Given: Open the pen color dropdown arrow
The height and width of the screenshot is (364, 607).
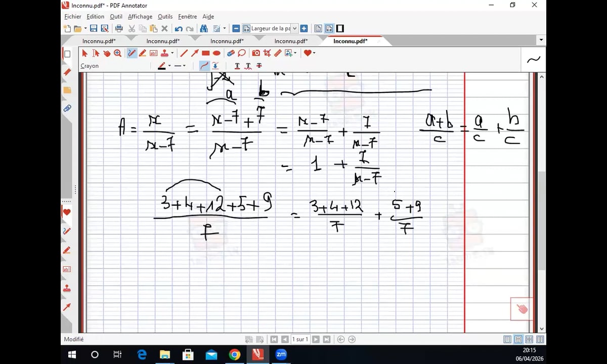Looking at the screenshot, I should [169, 66].
